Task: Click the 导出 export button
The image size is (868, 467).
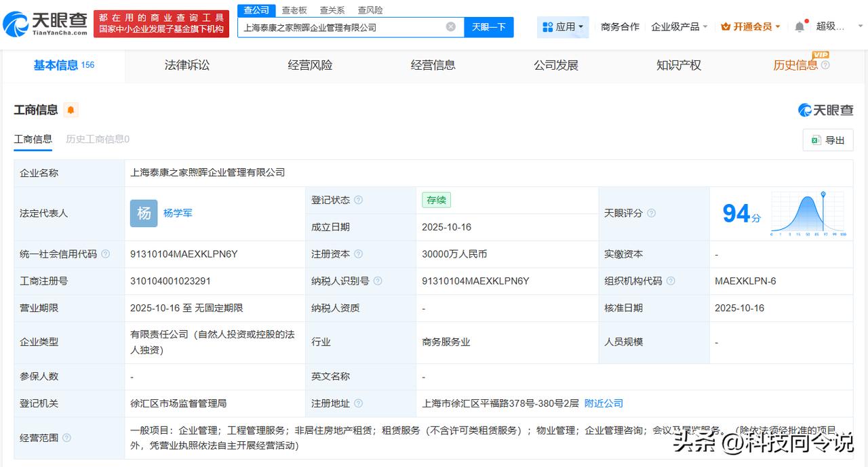Action: (x=828, y=140)
